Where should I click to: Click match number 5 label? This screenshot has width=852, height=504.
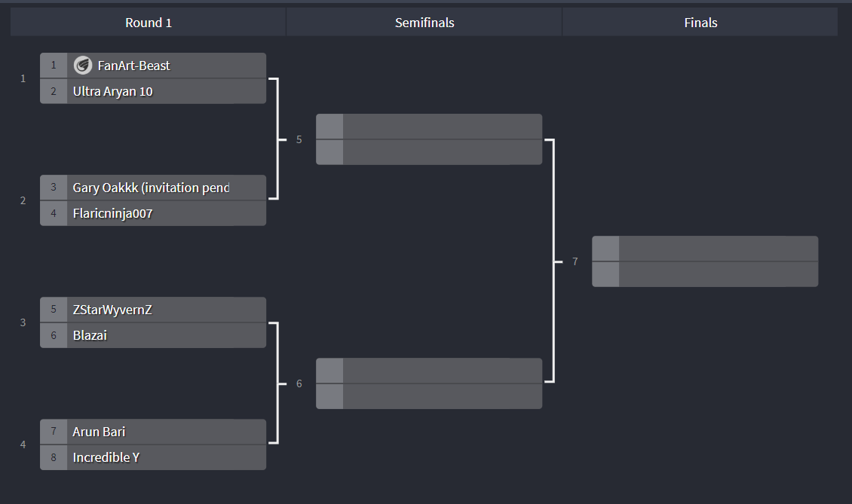coord(299,139)
